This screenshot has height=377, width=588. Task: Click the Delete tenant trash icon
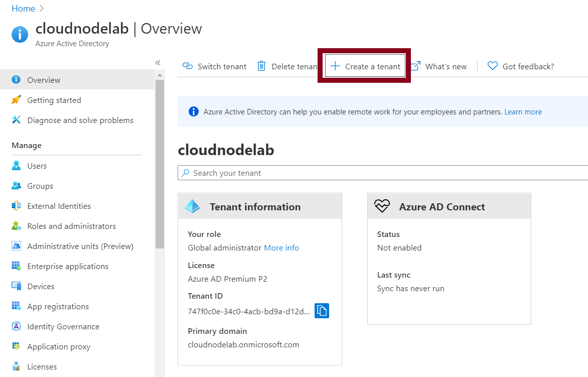[261, 66]
